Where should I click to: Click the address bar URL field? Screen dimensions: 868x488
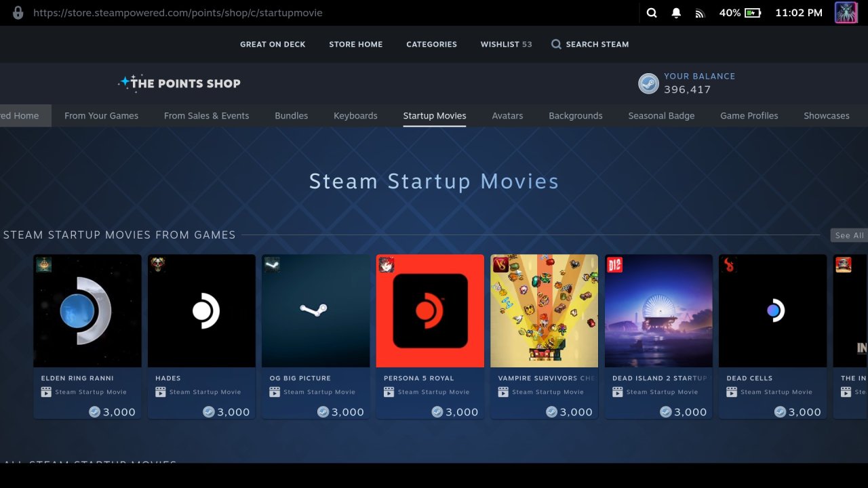[x=178, y=12]
